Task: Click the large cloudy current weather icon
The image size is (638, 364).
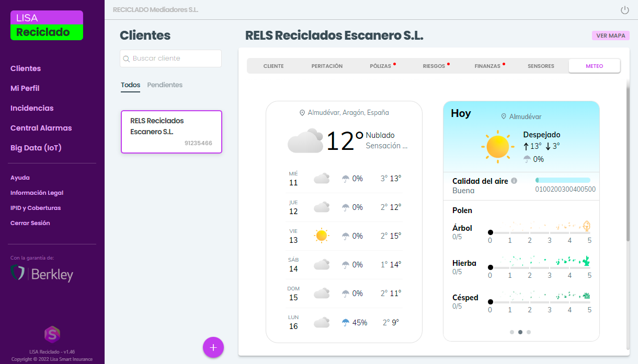Action: click(305, 141)
